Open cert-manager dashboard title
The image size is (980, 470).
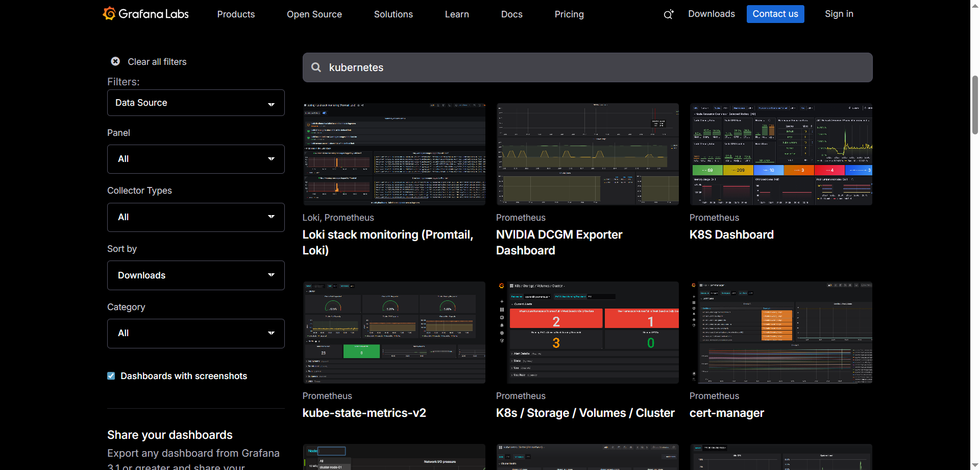(727, 413)
